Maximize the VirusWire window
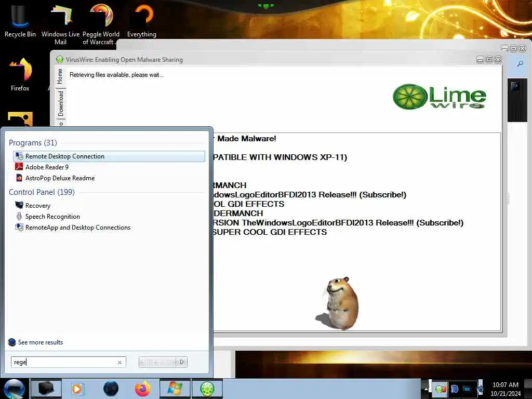Image resolution: width=532 pixels, height=399 pixels. (x=489, y=60)
